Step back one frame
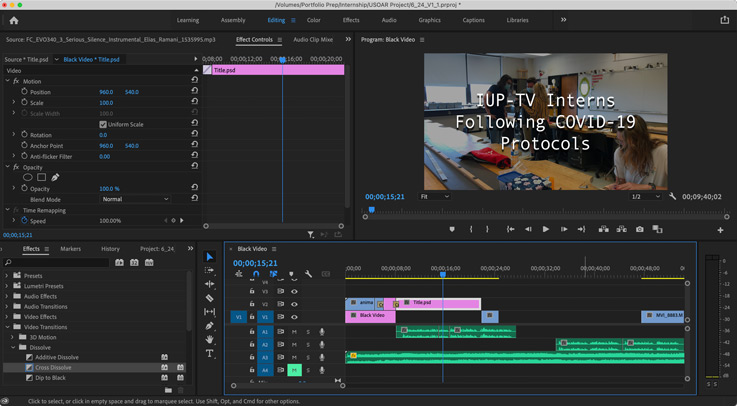Screen dimensions: 737x406 coord(528,229)
